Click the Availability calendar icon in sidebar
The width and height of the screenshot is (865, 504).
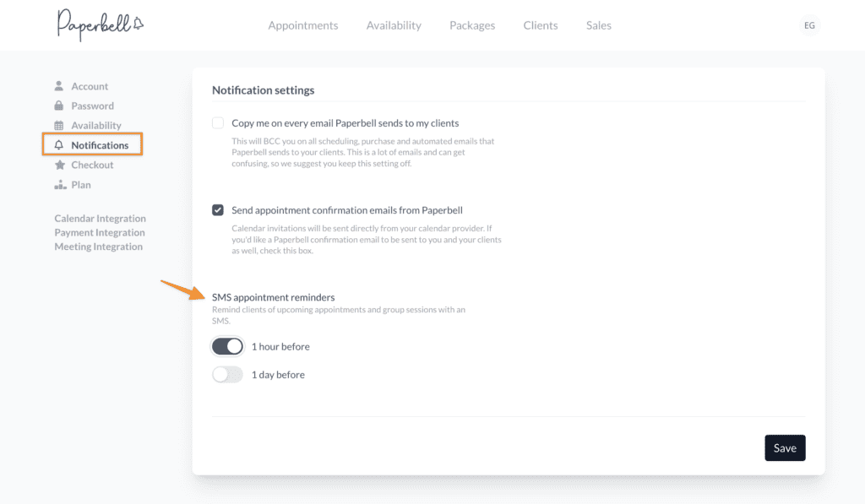click(x=59, y=125)
